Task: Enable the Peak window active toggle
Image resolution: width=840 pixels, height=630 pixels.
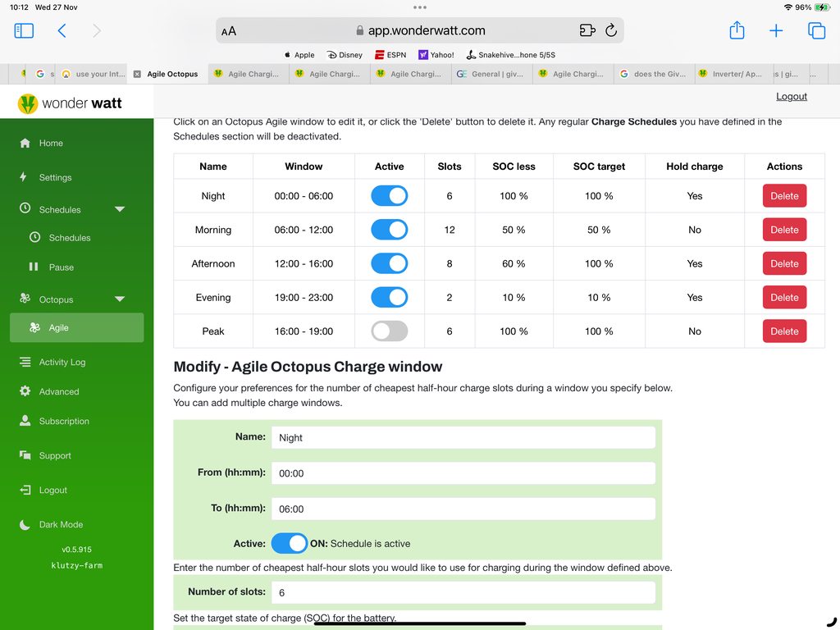Action: click(389, 331)
